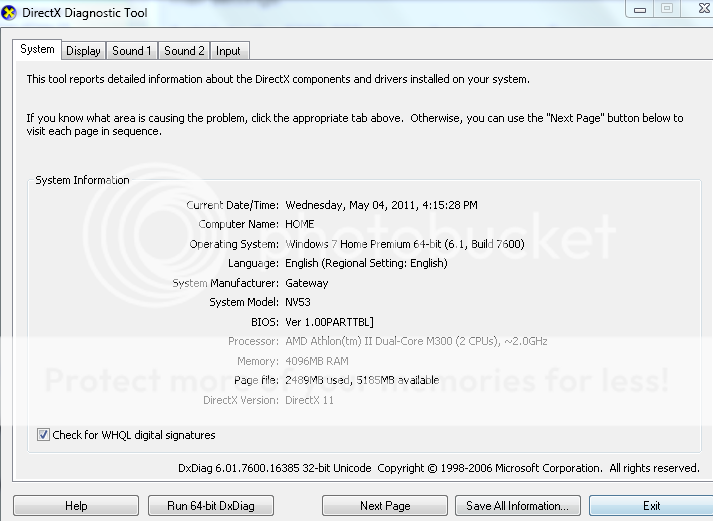Click the DirectX Version value

click(309, 400)
